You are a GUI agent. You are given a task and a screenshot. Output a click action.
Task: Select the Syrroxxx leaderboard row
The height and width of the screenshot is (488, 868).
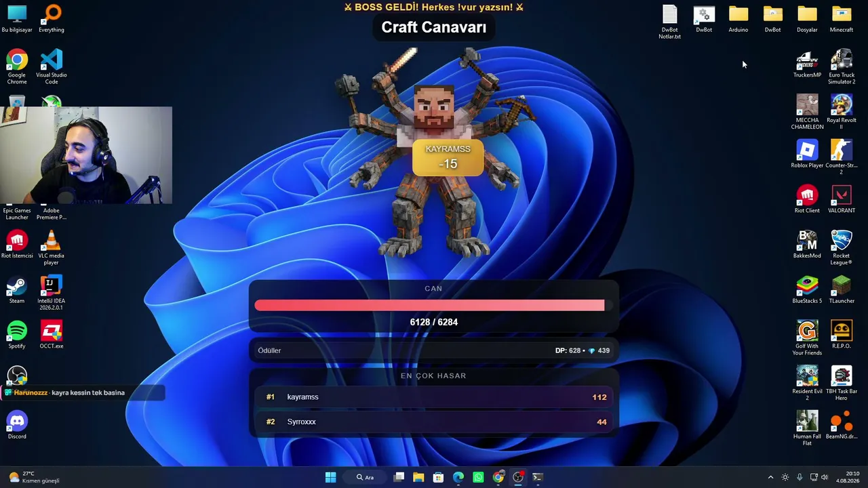(434, 422)
